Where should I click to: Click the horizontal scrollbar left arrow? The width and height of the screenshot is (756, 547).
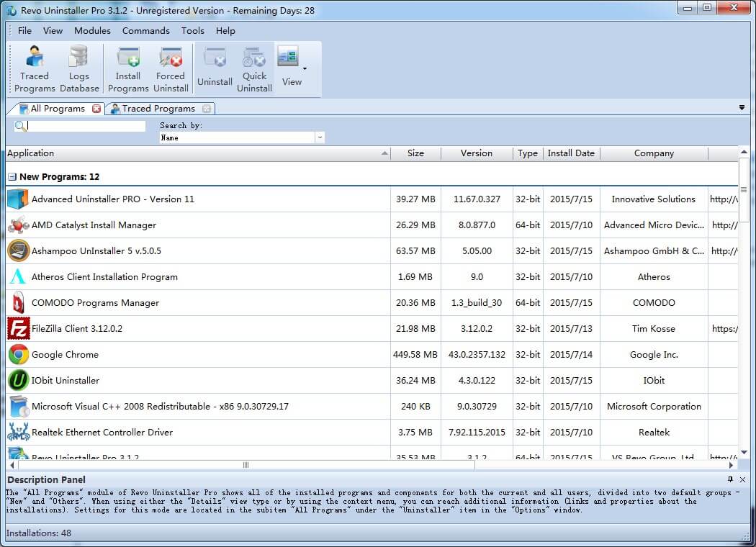12,465
